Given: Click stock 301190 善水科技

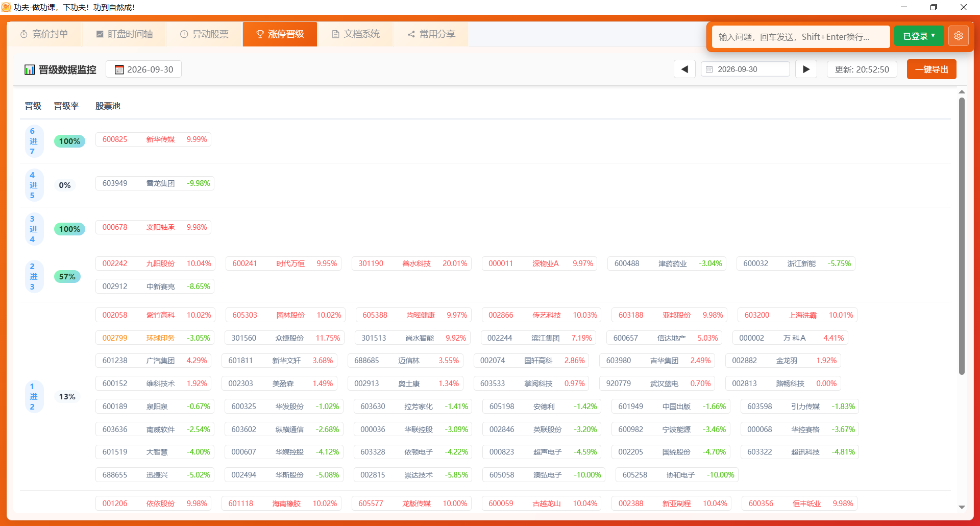Looking at the screenshot, I should click(x=412, y=264).
